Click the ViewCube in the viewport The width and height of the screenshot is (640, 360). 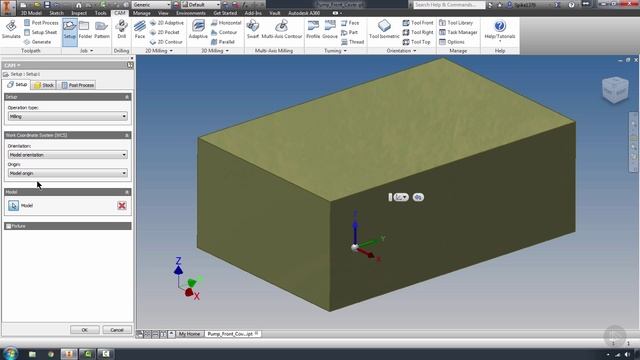(615, 89)
